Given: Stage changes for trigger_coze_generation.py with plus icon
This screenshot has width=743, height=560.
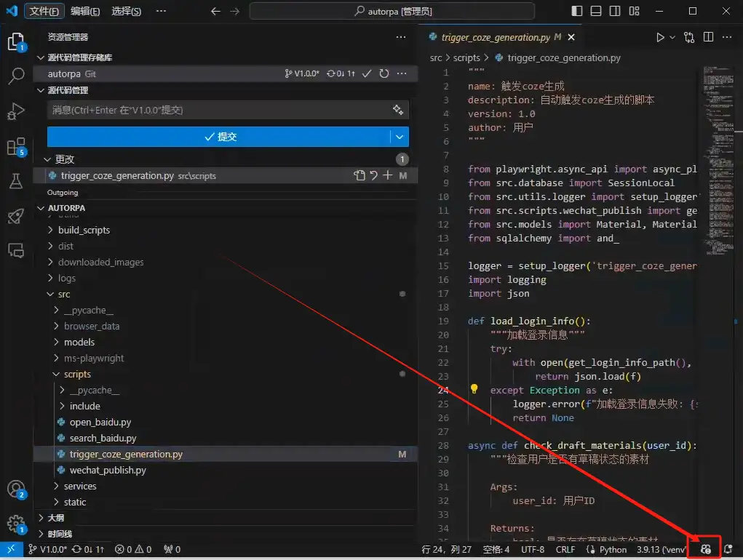Looking at the screenshot, I should (388, 175).
